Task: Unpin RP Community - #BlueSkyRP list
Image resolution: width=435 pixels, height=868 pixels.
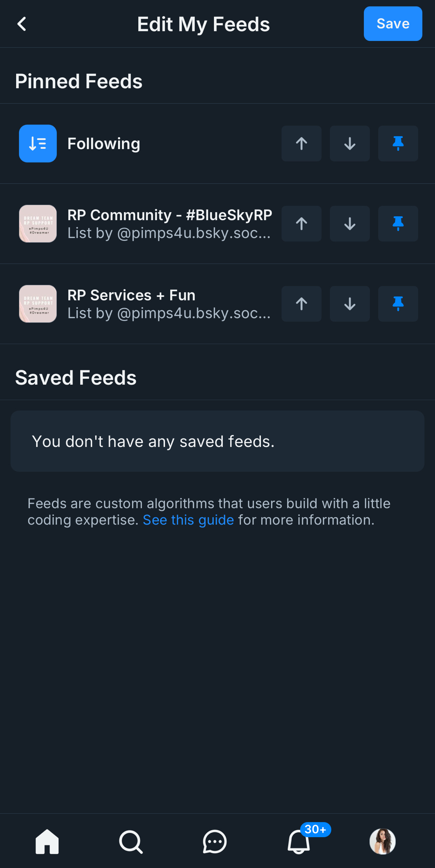Action: click(398, 224)
